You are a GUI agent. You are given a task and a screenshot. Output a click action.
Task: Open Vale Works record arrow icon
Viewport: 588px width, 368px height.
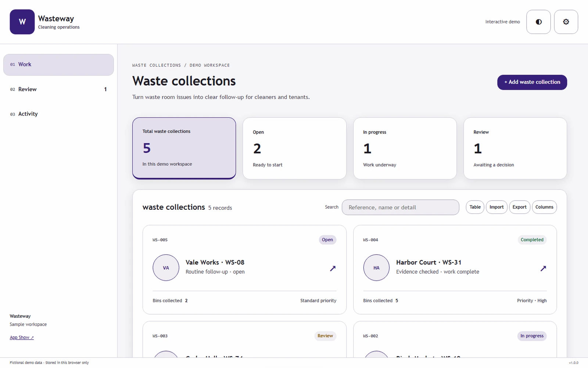tap(333, 268)
